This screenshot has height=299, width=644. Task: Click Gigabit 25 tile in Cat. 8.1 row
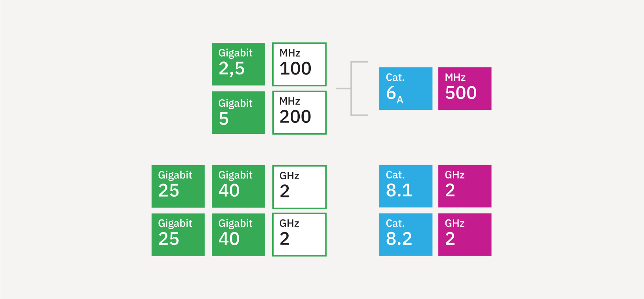(178, 186)
